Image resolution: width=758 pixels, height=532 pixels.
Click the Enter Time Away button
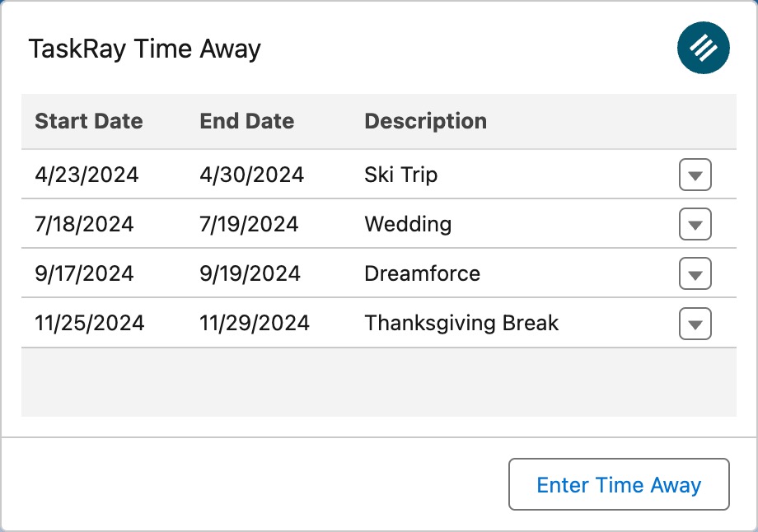(619, 484)
